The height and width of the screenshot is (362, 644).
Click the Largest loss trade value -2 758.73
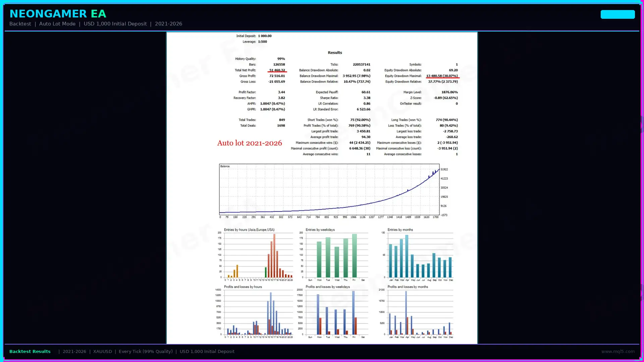pyautogui.click(x=450, y=131)
